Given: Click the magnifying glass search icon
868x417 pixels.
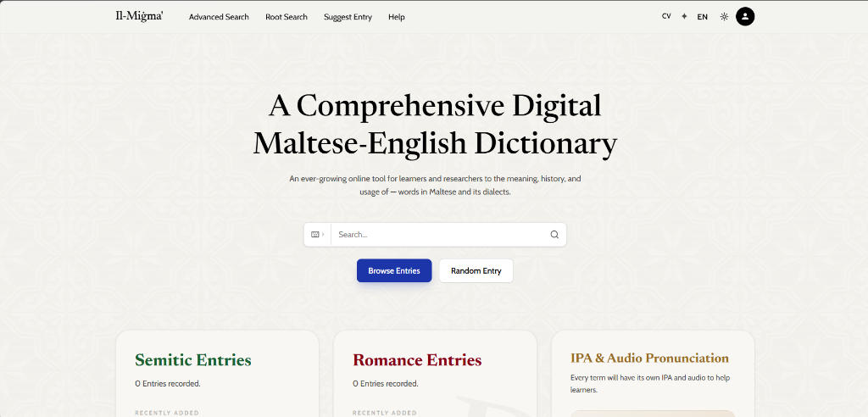Looking at the screenshot, I should click(554, 234).
